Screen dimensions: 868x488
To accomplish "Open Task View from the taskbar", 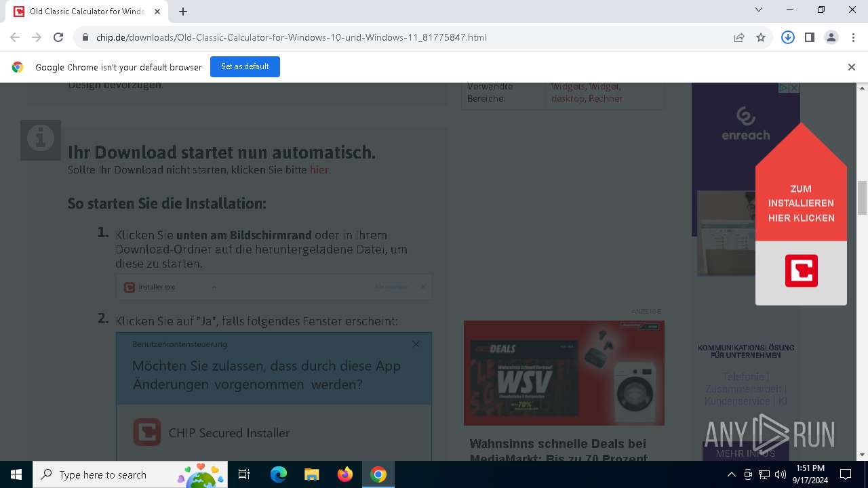I will (244, 474).
